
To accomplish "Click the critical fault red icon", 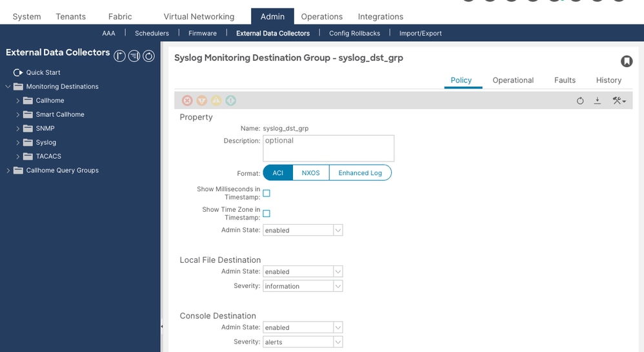I will (187, 100).
